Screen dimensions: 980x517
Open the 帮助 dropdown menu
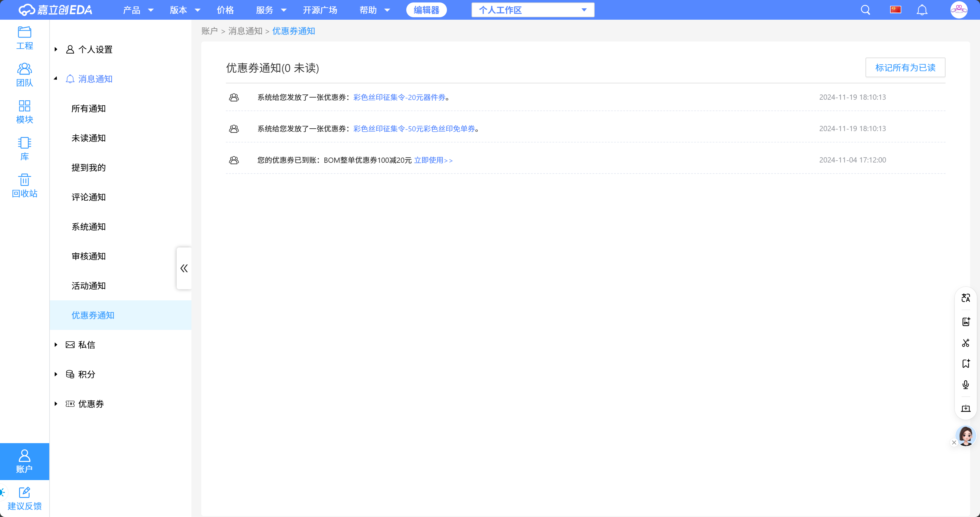[x=375, y=10]
